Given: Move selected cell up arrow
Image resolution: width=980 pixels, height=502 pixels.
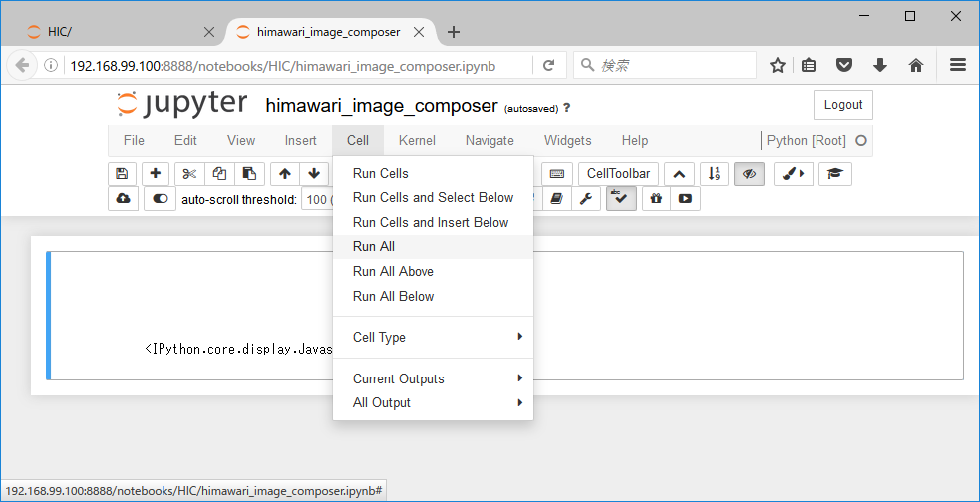Looking at the screenshot, I should click(285, 174).
